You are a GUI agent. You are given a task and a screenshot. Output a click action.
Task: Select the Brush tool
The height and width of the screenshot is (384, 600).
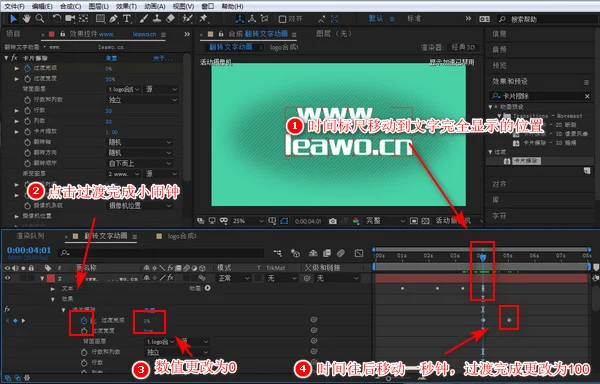[143, 18]
